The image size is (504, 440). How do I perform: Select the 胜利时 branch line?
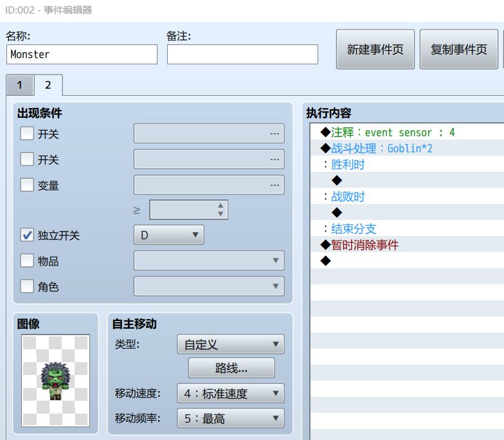(x=407, y=164)
